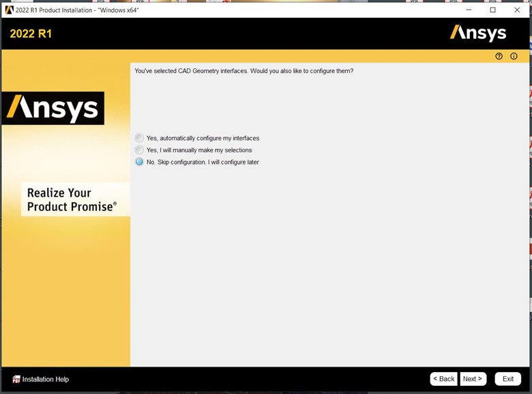Click the '2022 R1' header text
The width and height of the screenshot is (532, 394).
31,33
